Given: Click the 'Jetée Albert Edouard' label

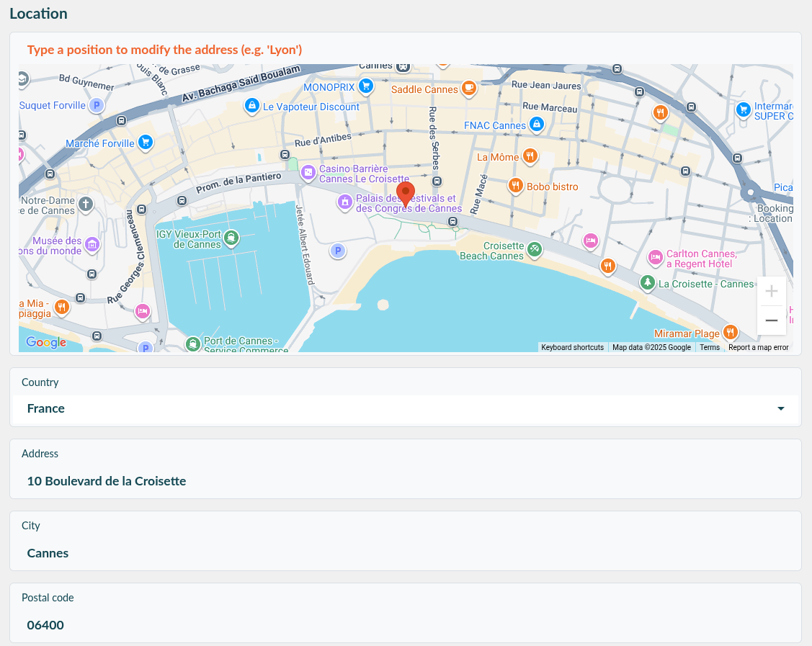Looking at the screenshot, I should pyautogui.click(x=305, y=245).
